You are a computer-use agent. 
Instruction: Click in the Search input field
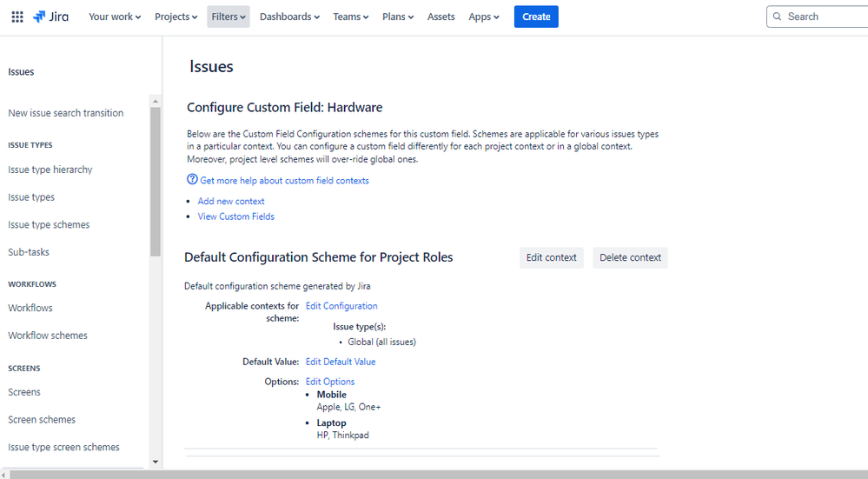click(x=818, y=17)
